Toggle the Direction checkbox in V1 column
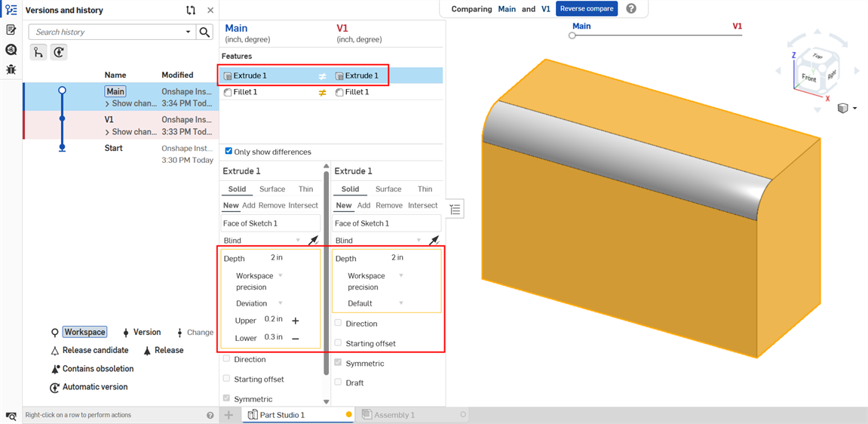The height and width of the screenshot is (424, 868). [x=338, y=323]
